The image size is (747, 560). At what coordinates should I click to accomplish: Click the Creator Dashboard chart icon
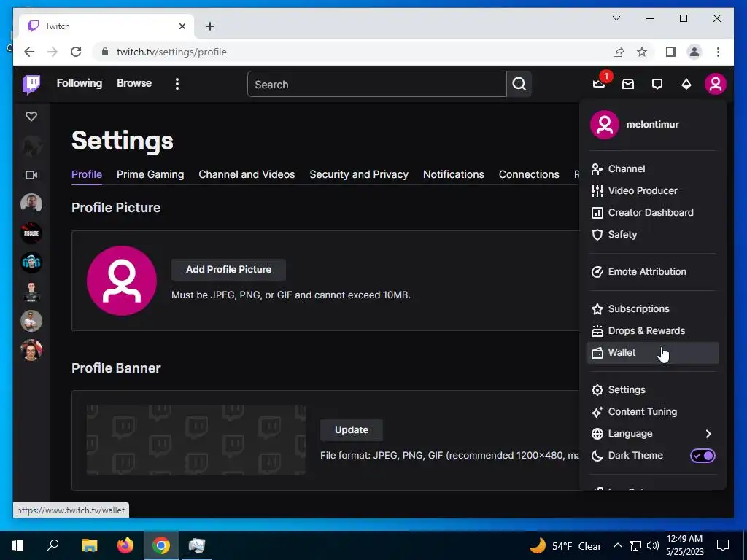[597, 213]
